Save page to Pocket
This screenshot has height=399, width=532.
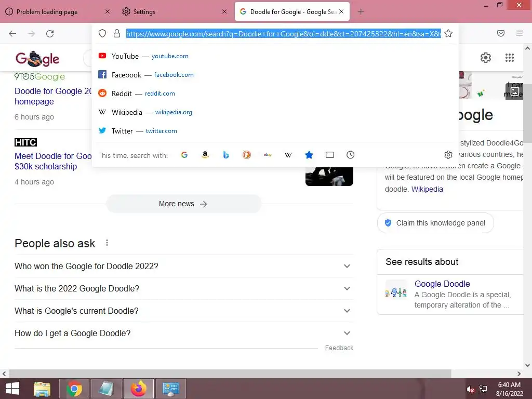coord(501,33)
